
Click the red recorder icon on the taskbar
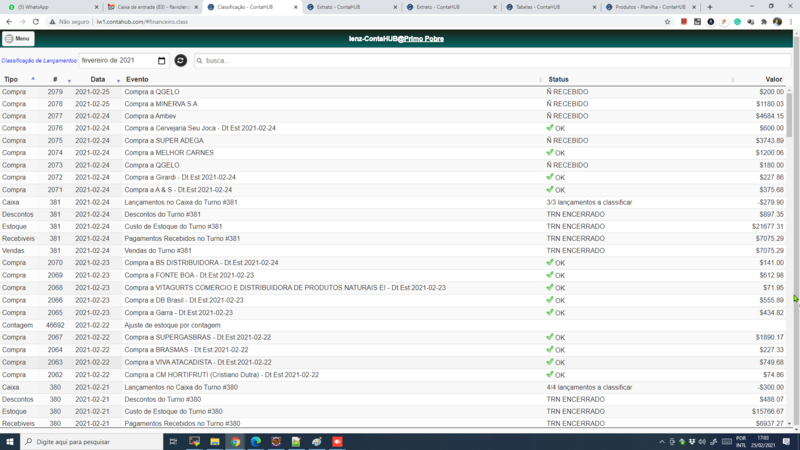(x=337, y=442)
